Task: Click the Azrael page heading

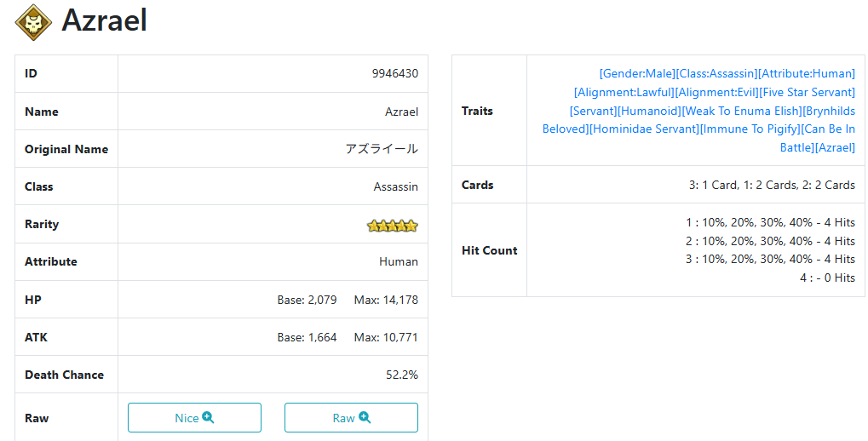Action: point(105,20)
